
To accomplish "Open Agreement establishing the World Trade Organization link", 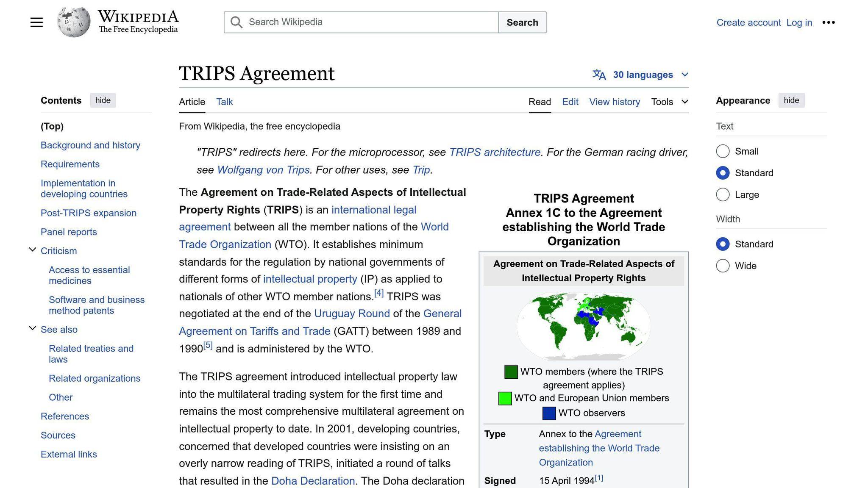I will point(599,448).
